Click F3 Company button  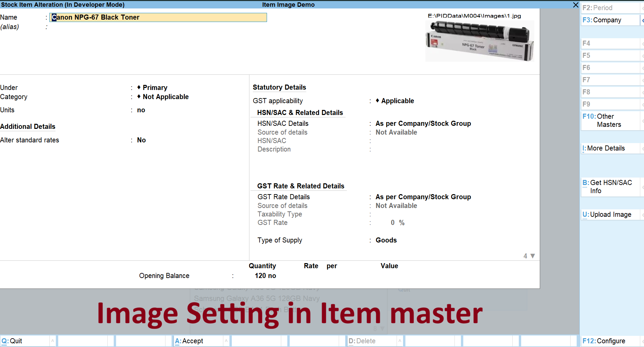pos(610,20)
